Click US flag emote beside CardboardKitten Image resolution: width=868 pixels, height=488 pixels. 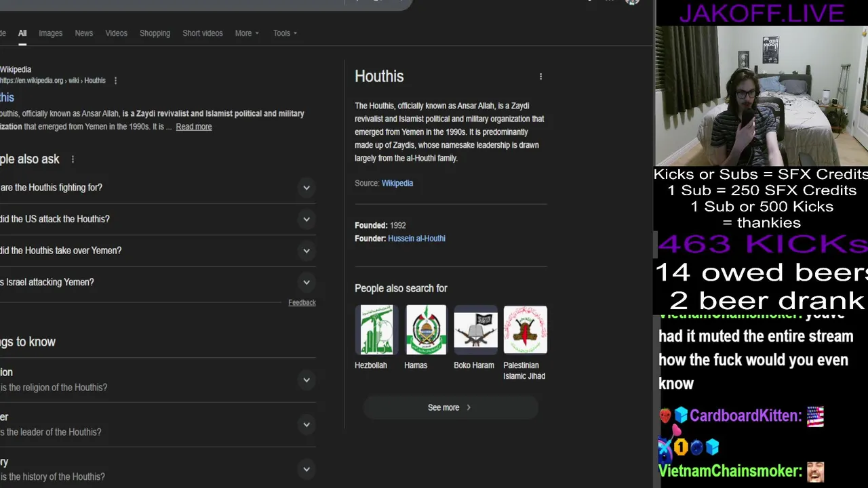coord(815,416)
